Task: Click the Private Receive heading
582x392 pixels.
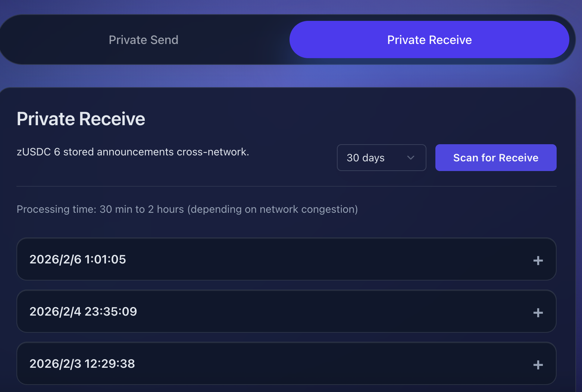Action: click(81, 118)
